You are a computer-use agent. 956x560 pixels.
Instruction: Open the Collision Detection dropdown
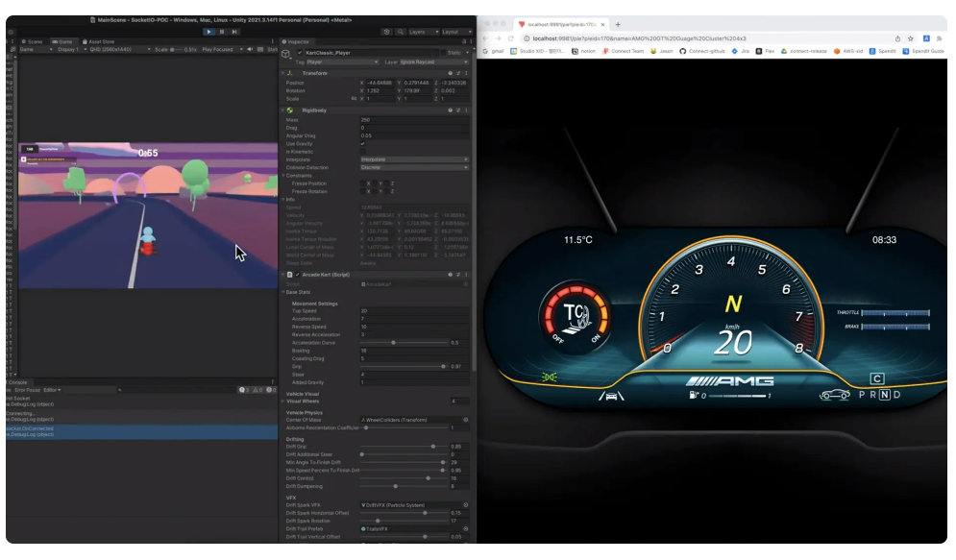415,167
